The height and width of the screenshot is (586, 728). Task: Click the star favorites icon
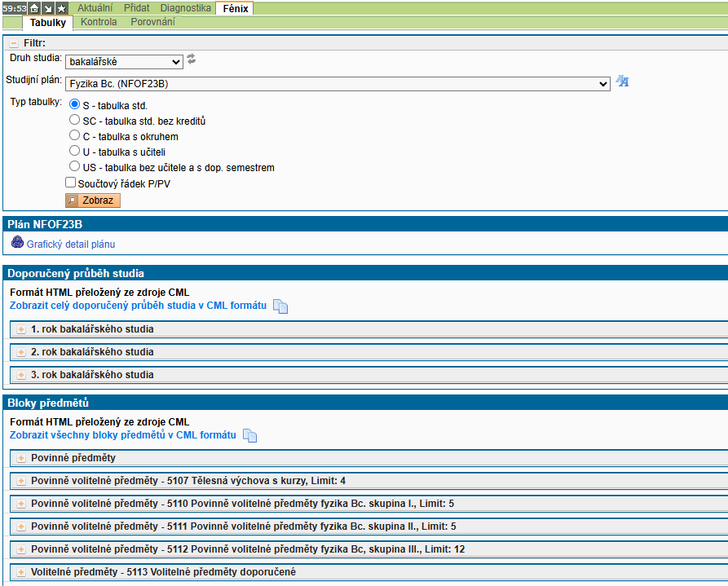(61, 8)
